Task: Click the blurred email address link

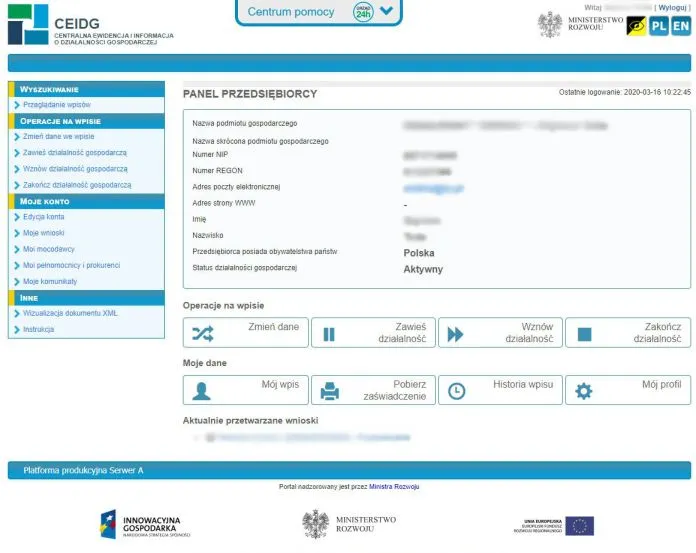Action: coord(434,189)
